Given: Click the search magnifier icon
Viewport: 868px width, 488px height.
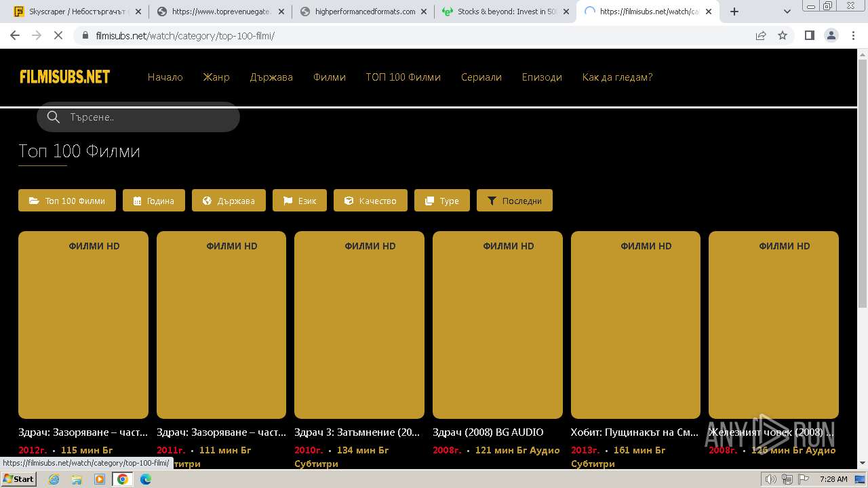Looking at the screenshot, I should point(54,117).
